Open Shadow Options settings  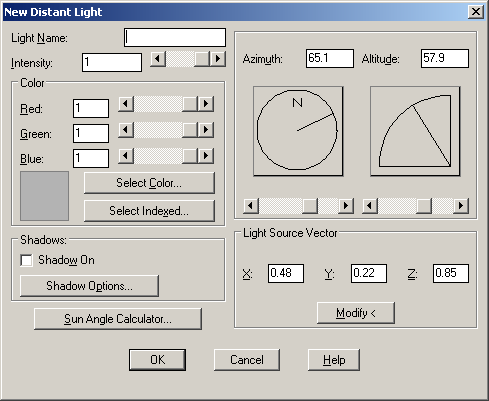tap(89, 286)
